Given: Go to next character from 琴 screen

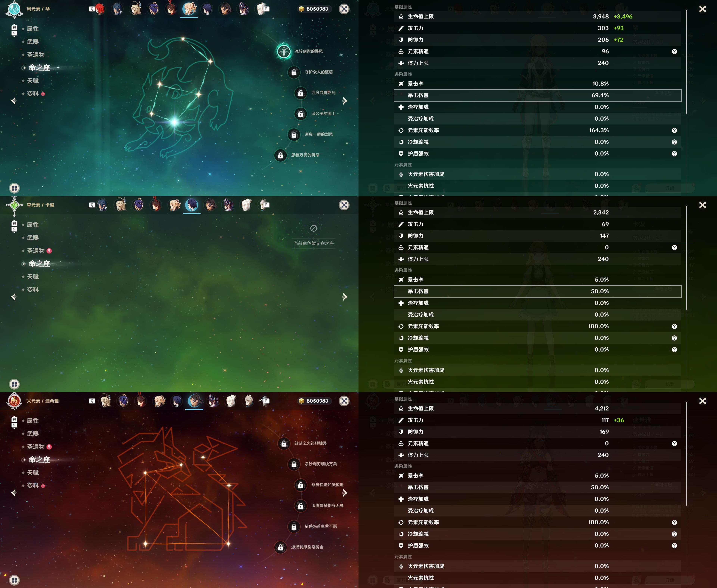Looking at the screenshot, I should click(345, 101).
